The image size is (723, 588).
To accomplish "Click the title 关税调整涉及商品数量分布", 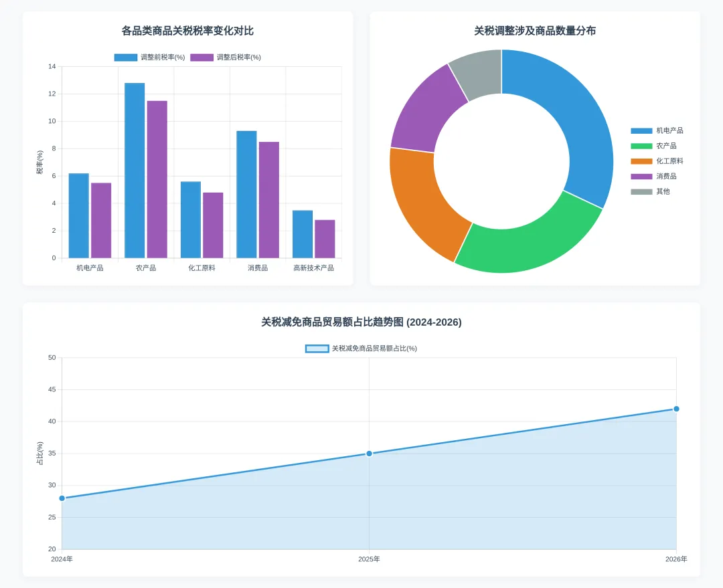I will point(535,31).
